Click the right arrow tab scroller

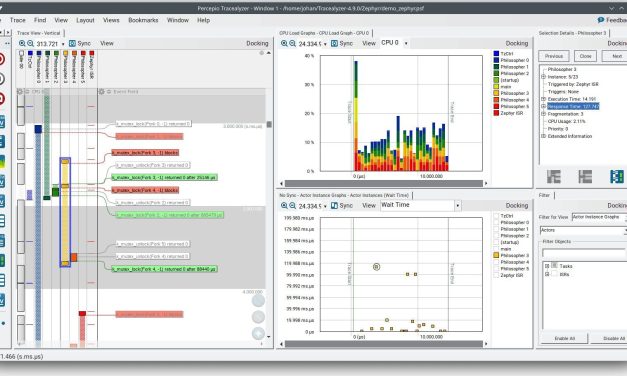[x=8, y=32]
